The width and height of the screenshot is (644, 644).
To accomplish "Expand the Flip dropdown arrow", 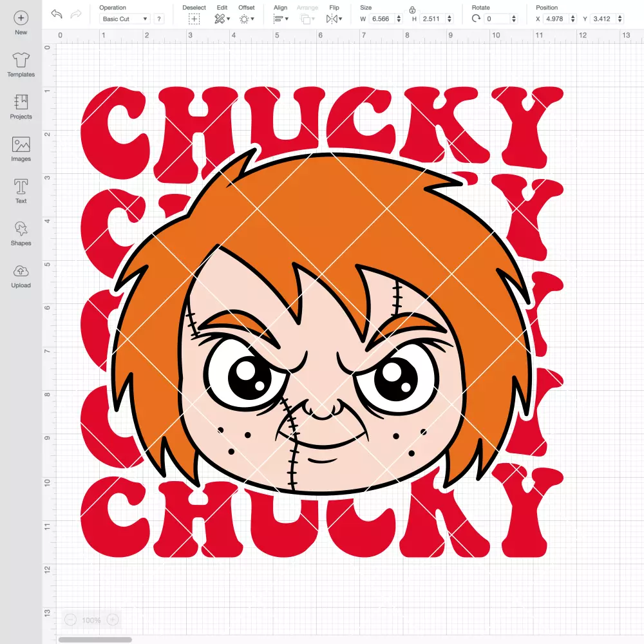I will click(341, 19).
